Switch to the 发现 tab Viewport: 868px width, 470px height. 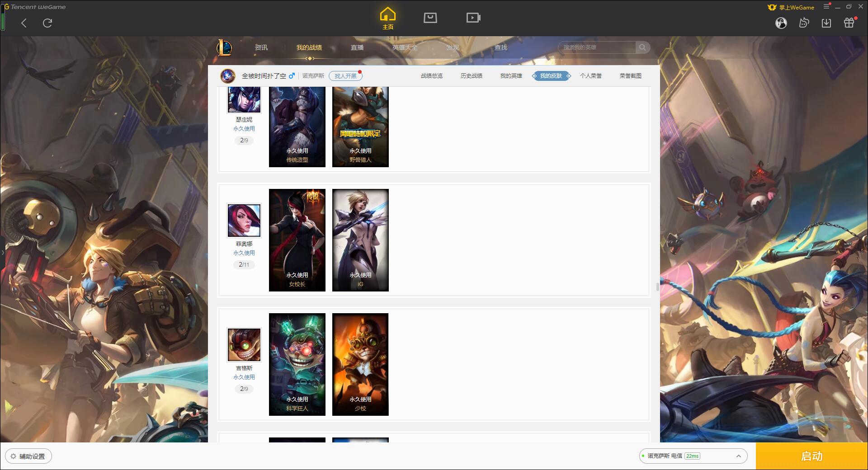tap(453, 47)
